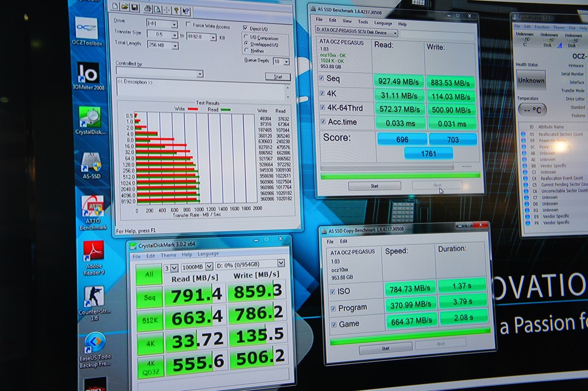Click the Print icon in ATTO toolbar
588x391 pixels.
pos(148,9)
